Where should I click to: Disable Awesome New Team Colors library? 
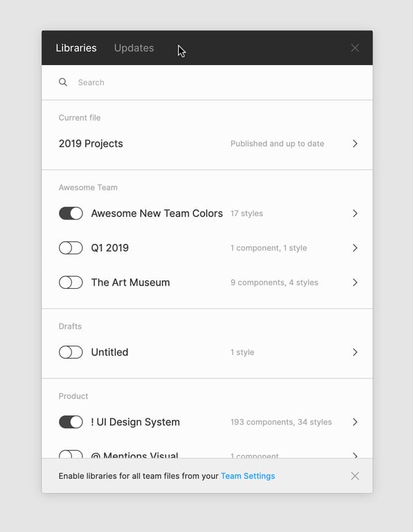click(71, 213)
